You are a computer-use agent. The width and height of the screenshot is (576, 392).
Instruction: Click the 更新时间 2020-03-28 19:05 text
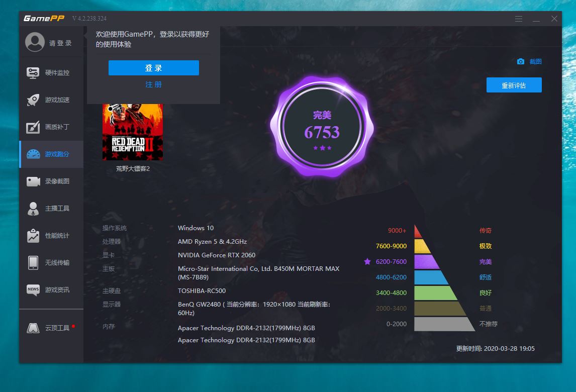coord(495,349)
